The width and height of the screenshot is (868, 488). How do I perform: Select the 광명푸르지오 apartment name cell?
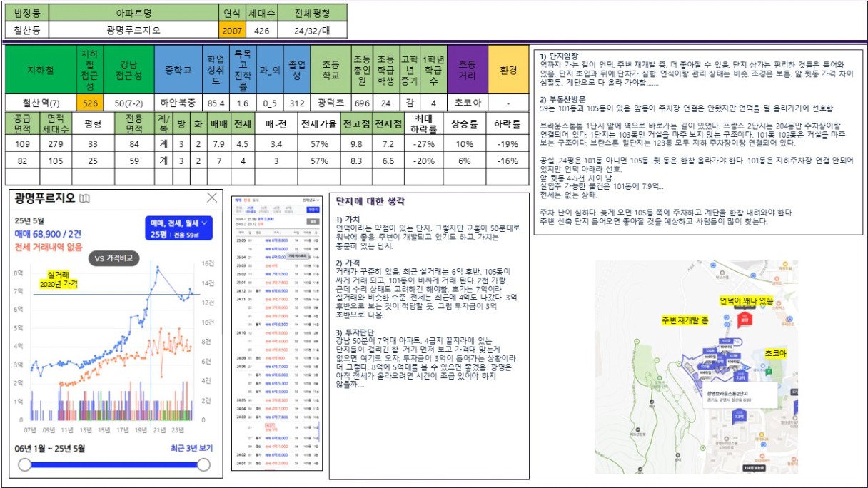click(x=135, y=31)
